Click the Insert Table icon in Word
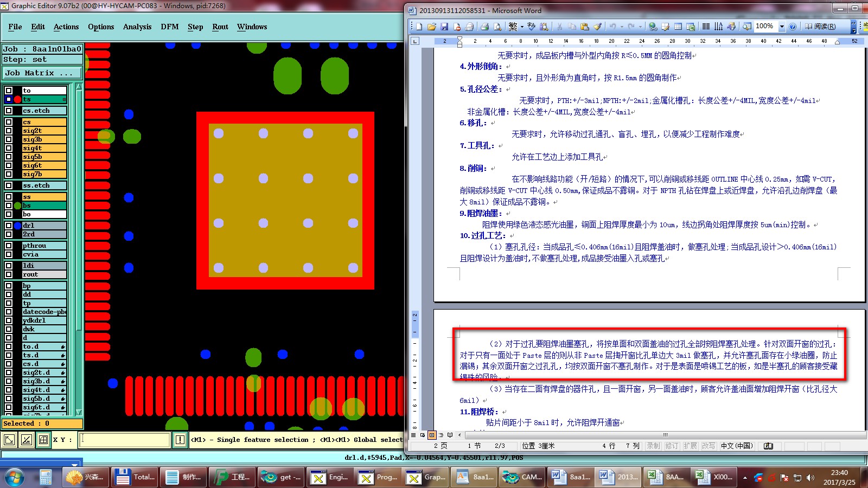This screenshot has width=868, height=488. pos(678,26)
